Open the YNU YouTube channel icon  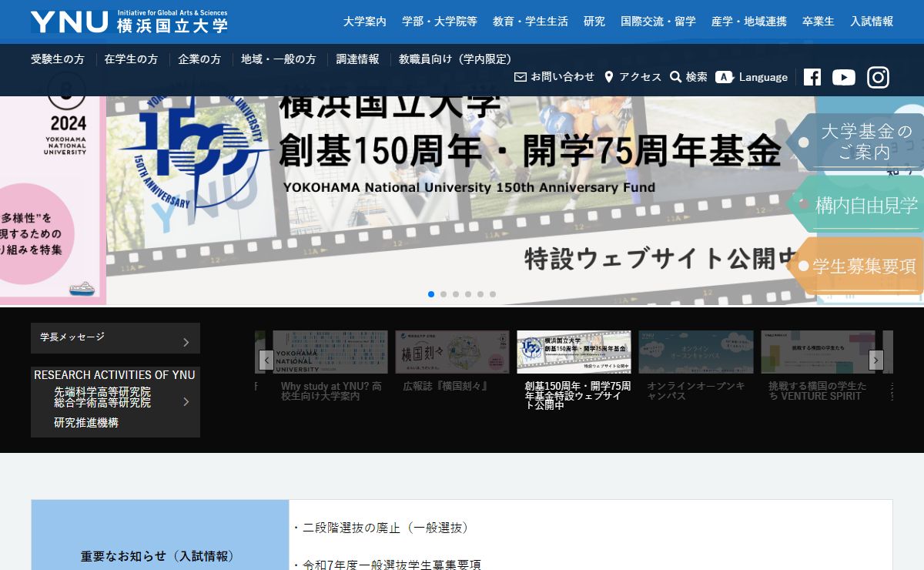(844, 77)
